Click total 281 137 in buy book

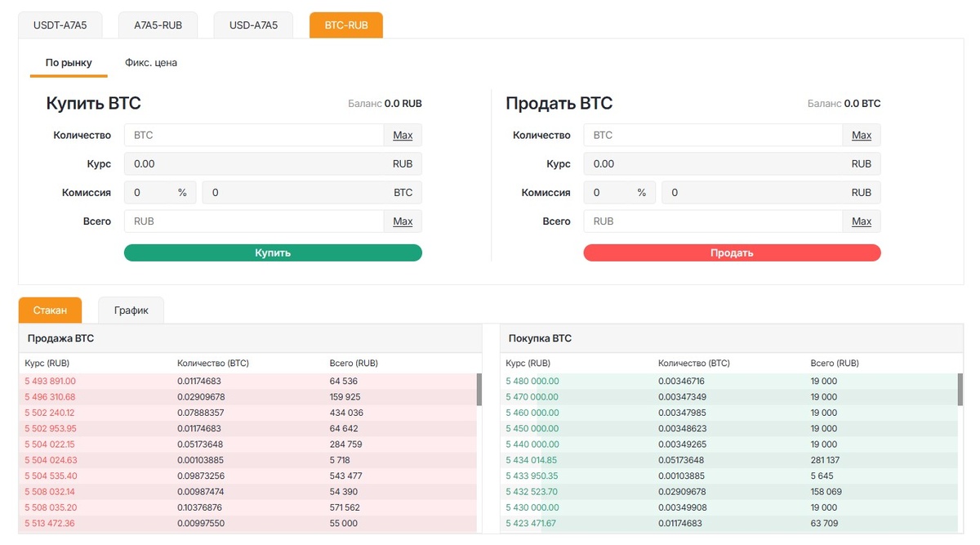pyautogui.click(x=825, y=460)
